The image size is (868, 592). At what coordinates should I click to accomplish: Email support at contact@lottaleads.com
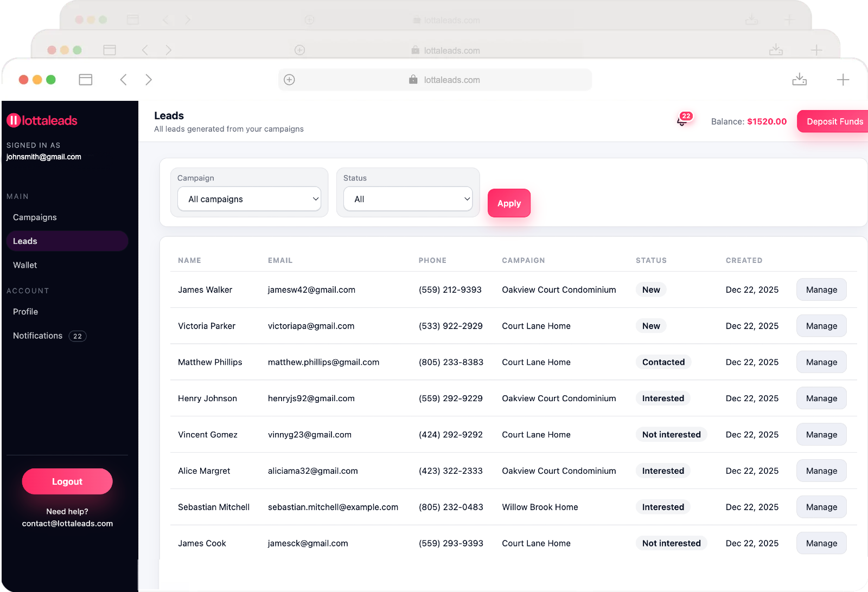point(67,523)
